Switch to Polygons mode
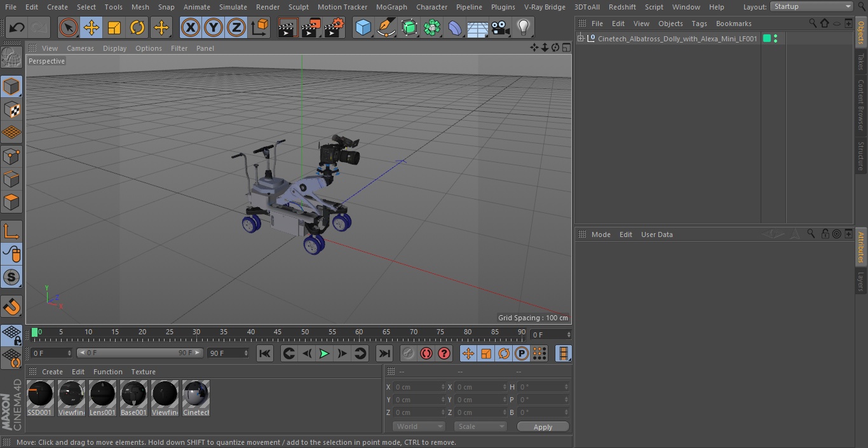This screenshot has height=448, width=868. tap(11, 202)
